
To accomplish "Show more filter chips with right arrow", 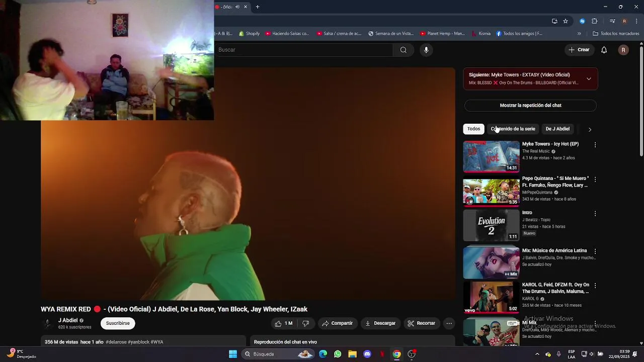I will pos(590,129).
